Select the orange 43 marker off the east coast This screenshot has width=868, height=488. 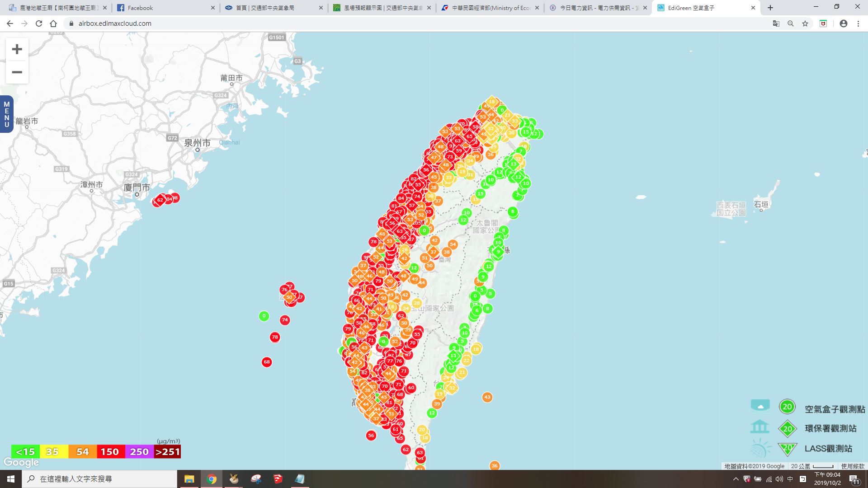click(x=487, y=397)
